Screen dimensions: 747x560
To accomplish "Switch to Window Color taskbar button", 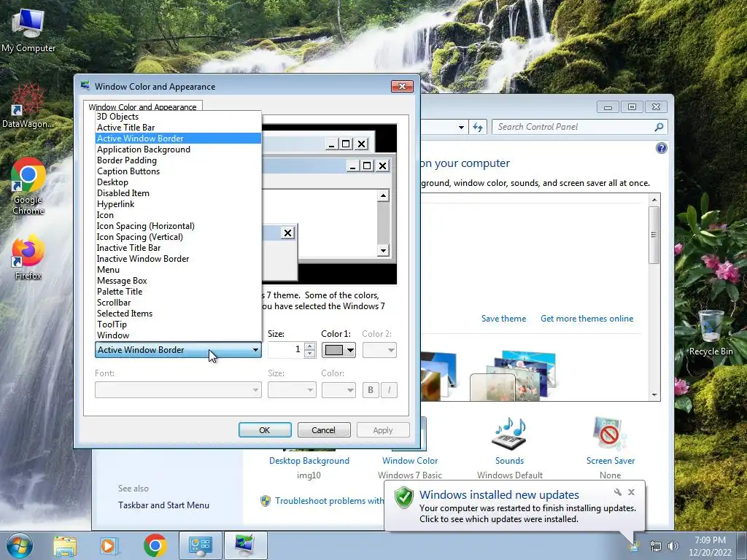I will (x=245, y=545).
